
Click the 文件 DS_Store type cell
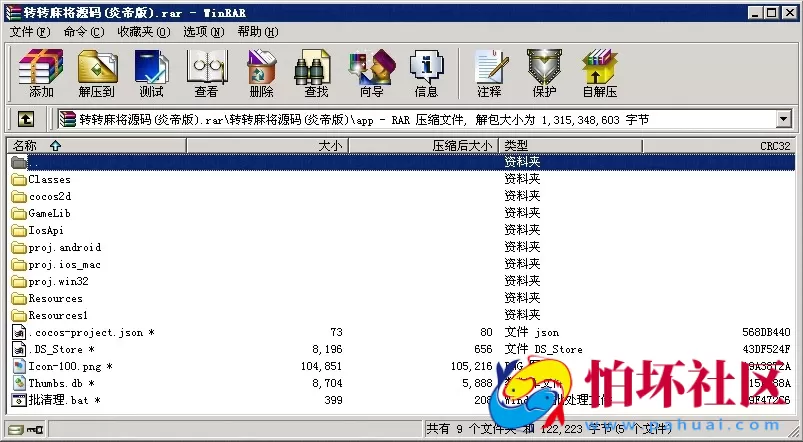543,349
